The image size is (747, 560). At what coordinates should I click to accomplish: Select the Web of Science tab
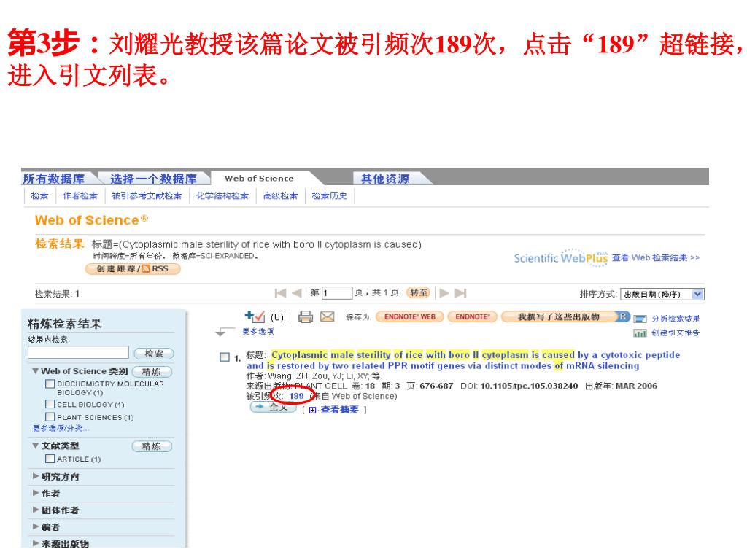tap(259, 179)
